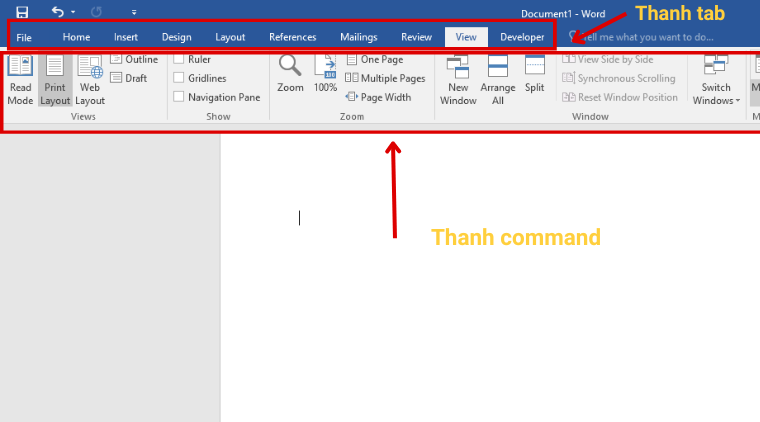
Task: Click Arrange All windows
Action: pos(498,80)
